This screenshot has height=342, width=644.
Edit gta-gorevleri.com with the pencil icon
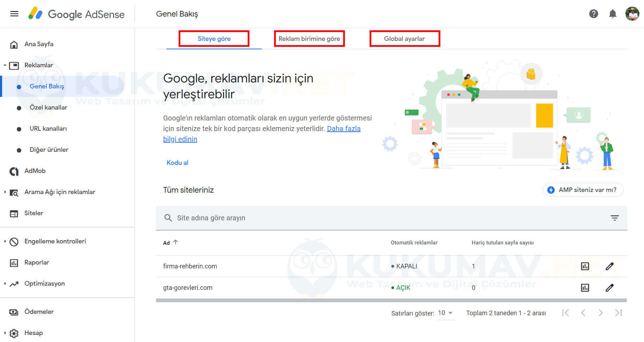coord(609,288)
